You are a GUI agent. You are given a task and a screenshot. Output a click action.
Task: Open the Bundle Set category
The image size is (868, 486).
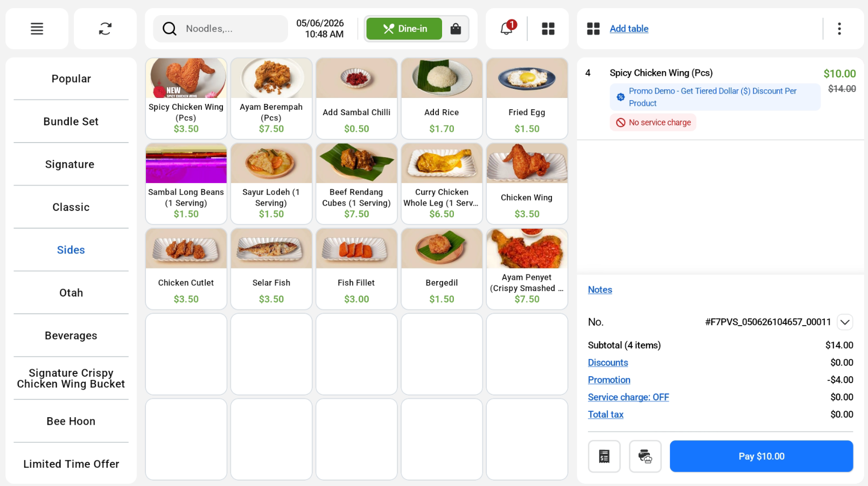(71, 122)
